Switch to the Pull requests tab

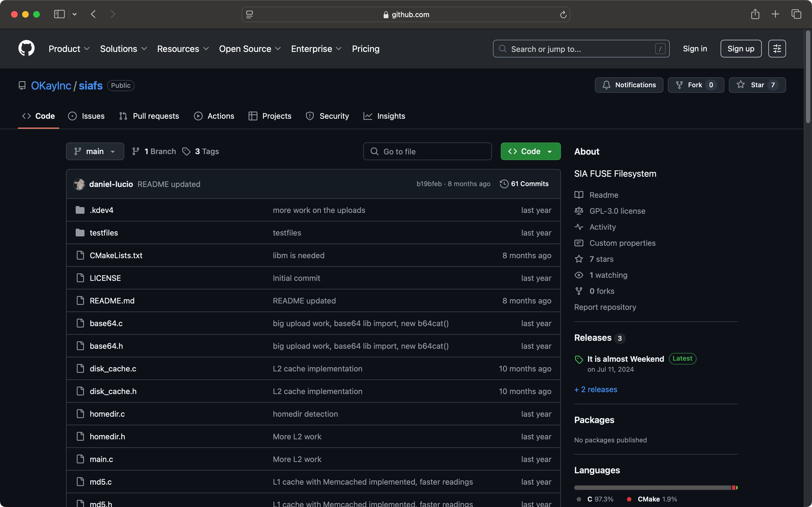coord(149,116)
